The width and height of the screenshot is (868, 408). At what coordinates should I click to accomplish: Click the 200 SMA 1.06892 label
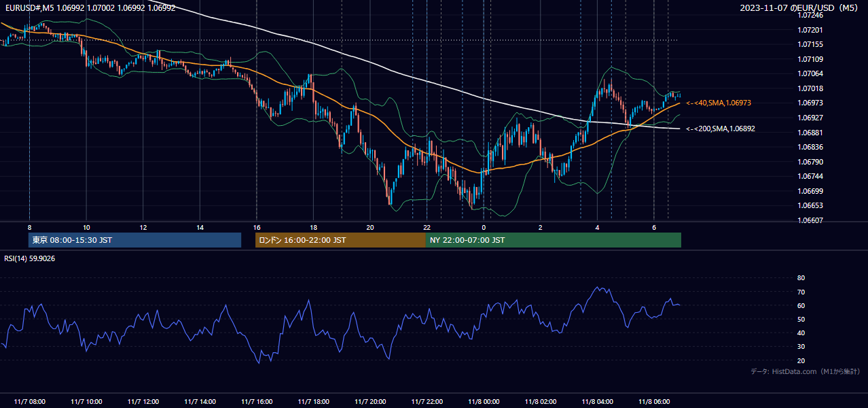pos(720,129)
